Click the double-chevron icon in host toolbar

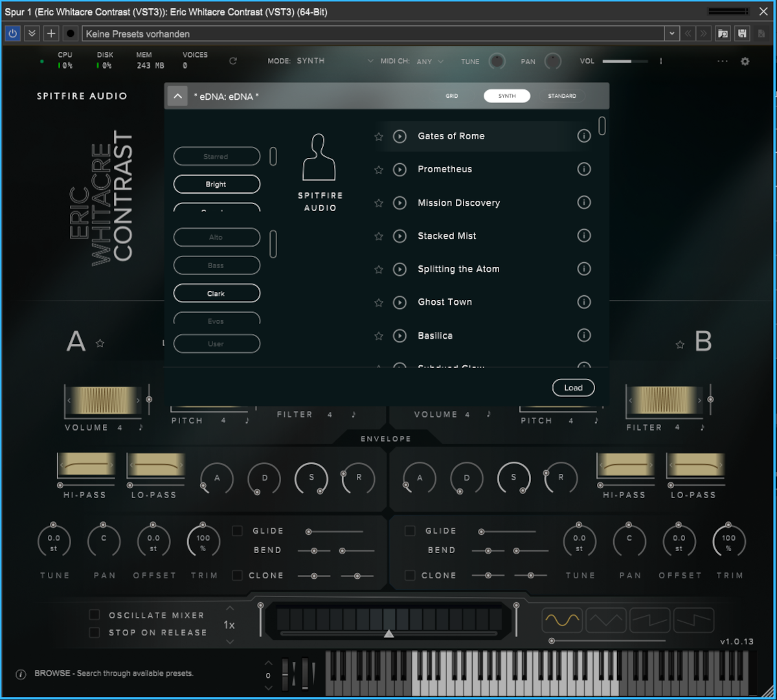tap(32, 34)
